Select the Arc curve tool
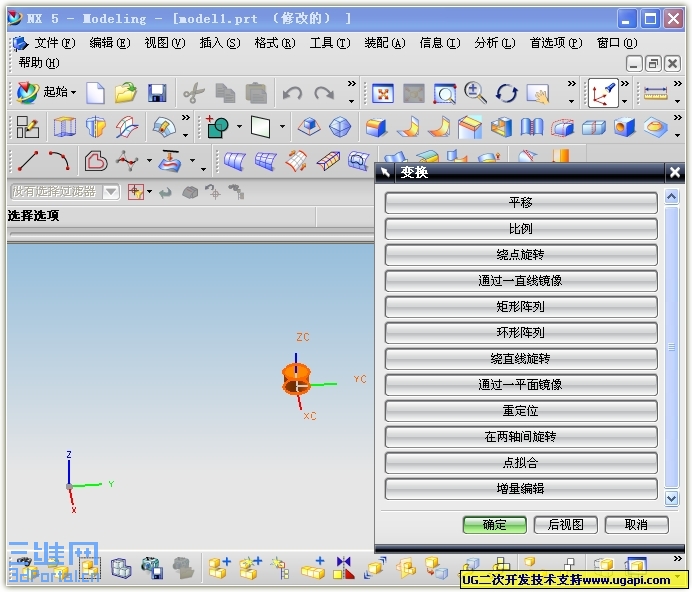The width and height of the screenshot is (692, 592). [59, 161]
